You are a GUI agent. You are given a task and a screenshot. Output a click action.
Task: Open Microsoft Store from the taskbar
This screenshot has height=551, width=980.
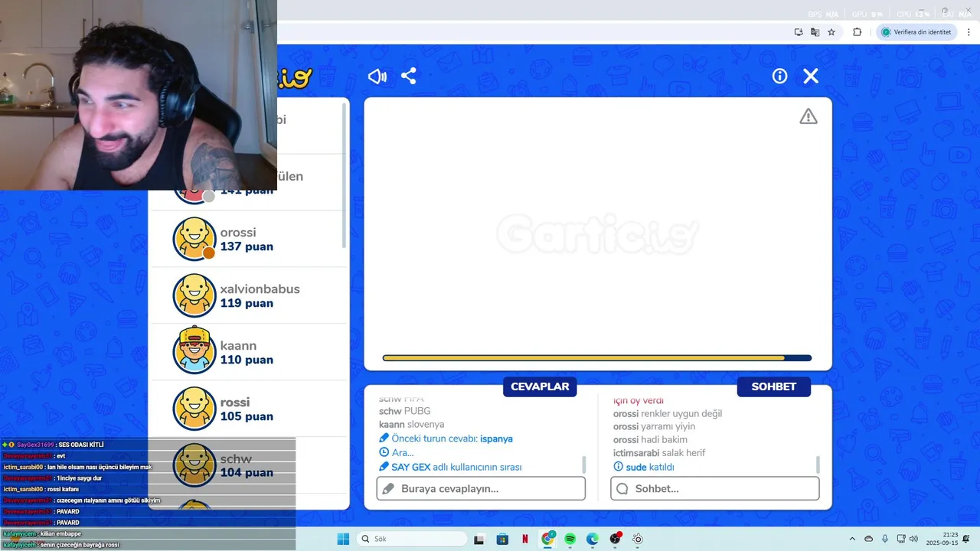502,539
